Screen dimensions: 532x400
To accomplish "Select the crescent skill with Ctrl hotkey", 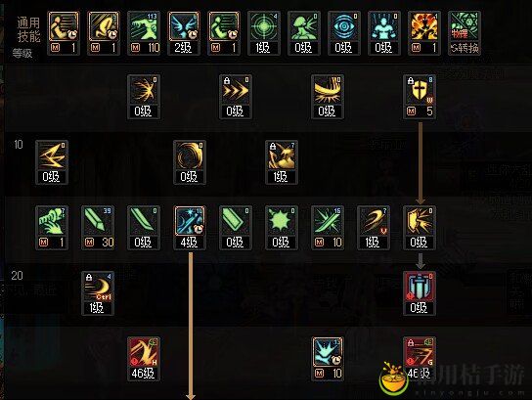I will (98, 287).
